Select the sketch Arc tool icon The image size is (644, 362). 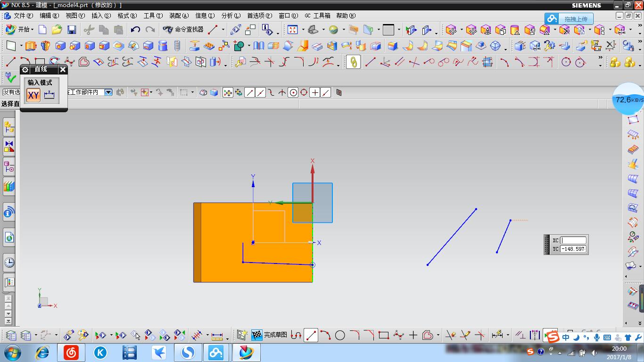click(325, 335)
